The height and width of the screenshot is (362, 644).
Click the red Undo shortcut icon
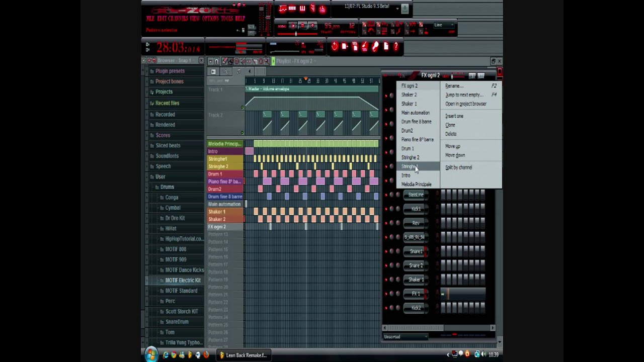pos(335,47)
